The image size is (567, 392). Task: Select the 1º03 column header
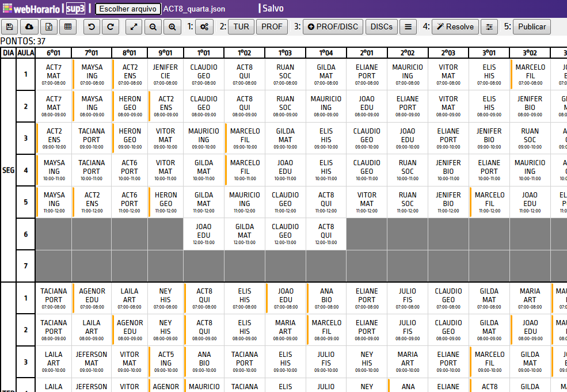286,53
